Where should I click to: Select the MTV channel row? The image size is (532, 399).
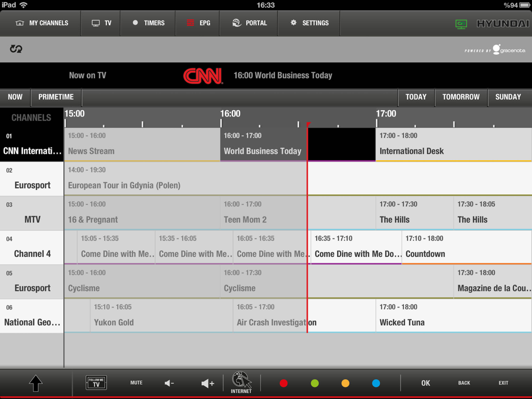(32, 213)
